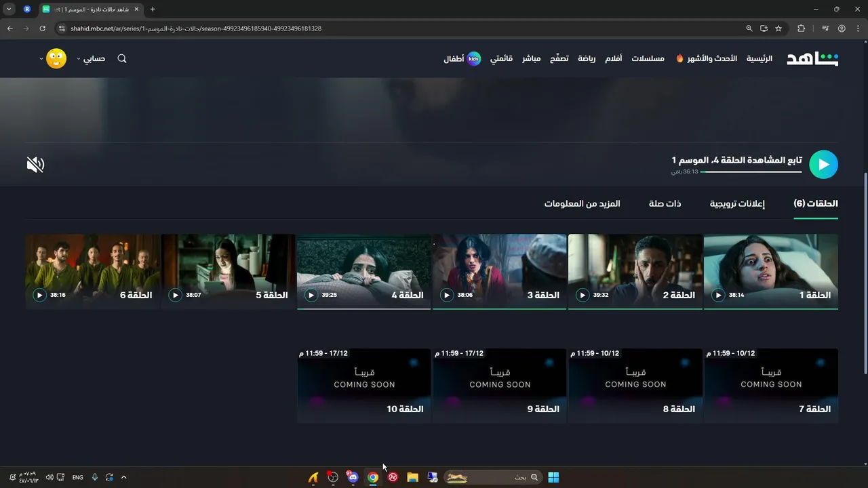Open Discord from taskbar

click(352, 477)
